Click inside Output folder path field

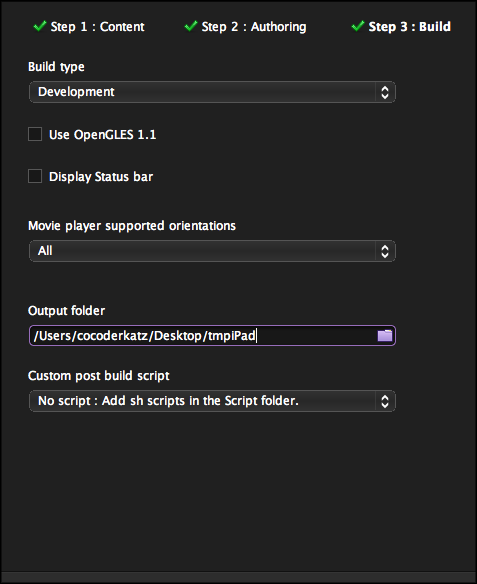click(x=203, y=336)
